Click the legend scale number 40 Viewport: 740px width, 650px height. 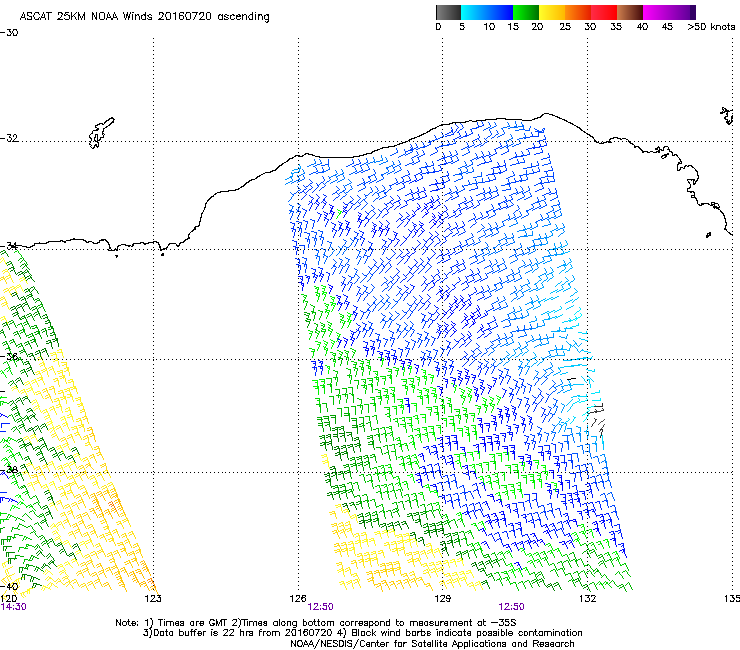click(642, 27)
